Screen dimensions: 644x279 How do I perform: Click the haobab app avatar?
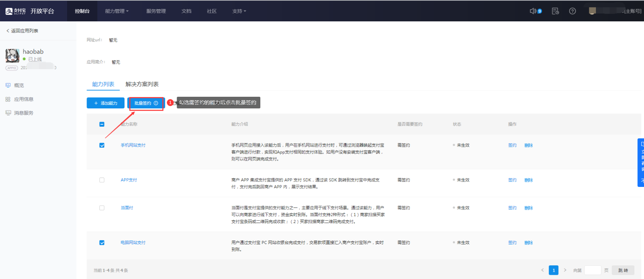[12, 56]
